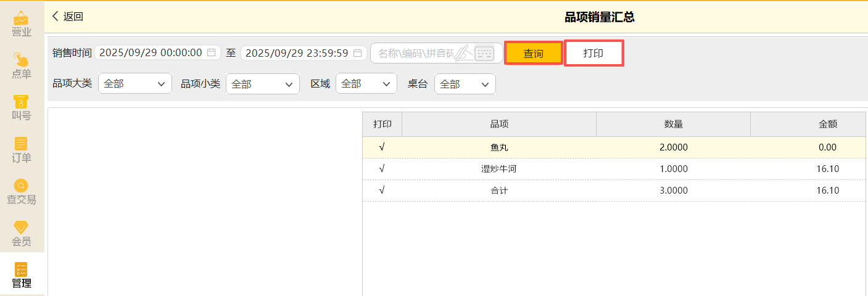Focus the 名称\编码\拼音码 search field
Viewport: 868px width, 296px height.
tap(413, 53)
